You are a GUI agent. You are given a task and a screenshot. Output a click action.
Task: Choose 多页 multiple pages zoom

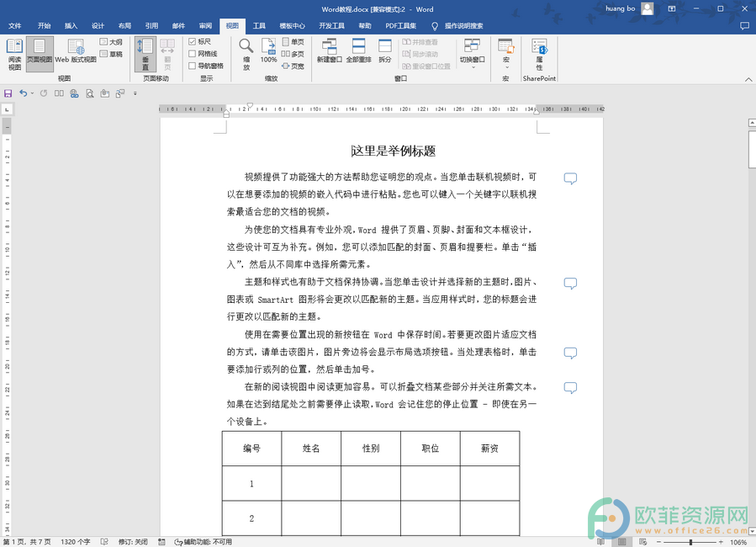pyautogui.click(x=293, y=54)
